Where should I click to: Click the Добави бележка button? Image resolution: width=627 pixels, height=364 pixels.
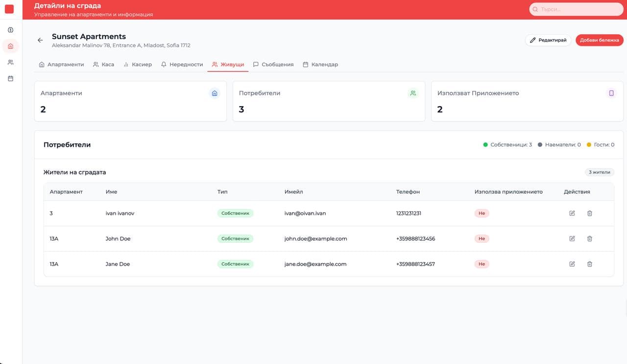600,40
